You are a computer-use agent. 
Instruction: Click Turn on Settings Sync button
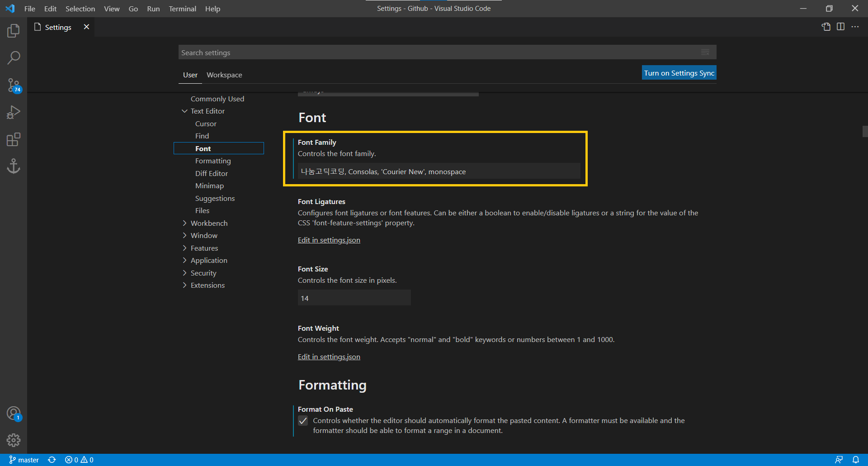(x=679, y=73)
